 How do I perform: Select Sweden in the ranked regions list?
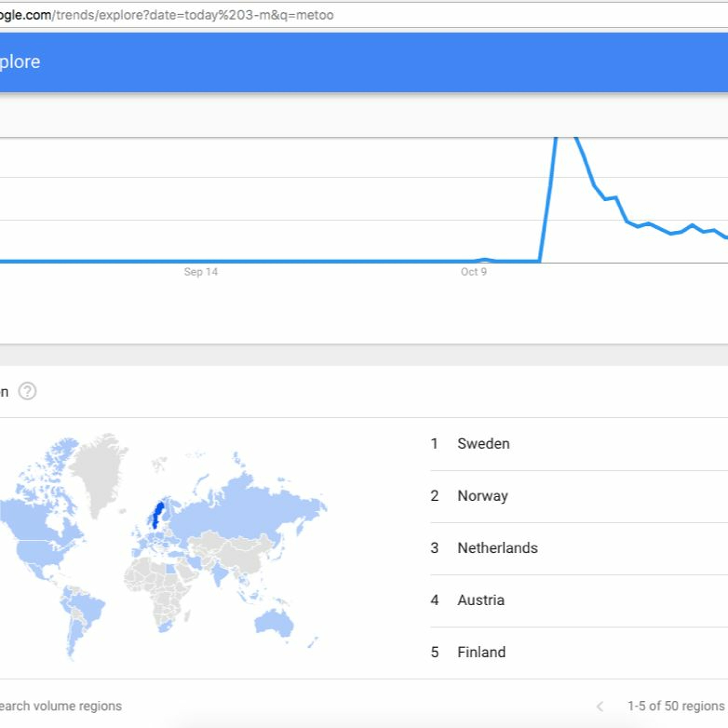coord(483,444)
